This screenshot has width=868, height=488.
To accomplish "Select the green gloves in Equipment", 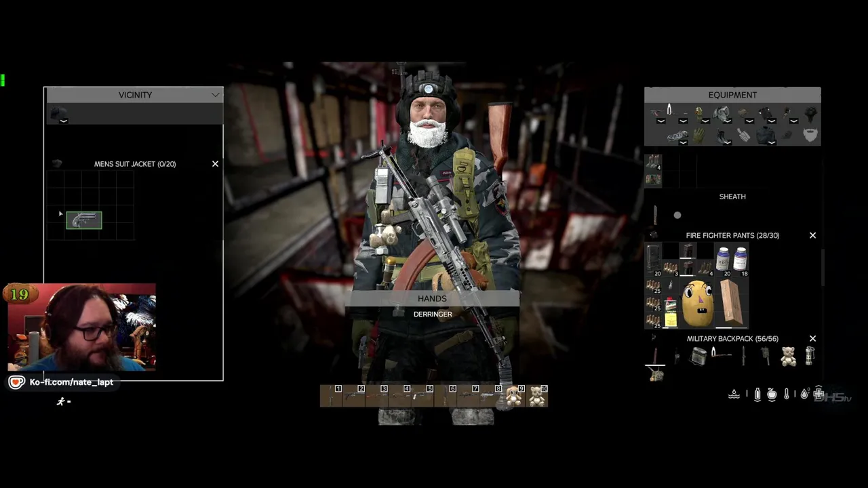I will pyautogui.click(x=698, y=136).
